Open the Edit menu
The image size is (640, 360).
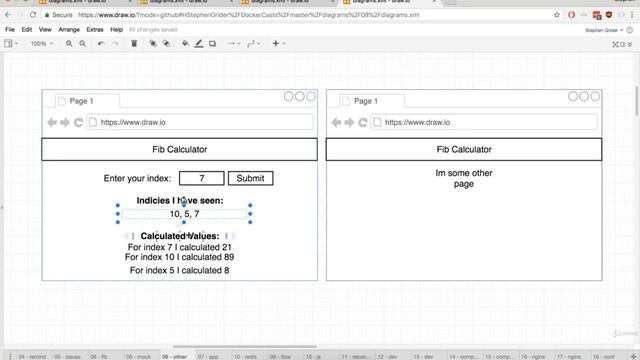pos(27,29)
